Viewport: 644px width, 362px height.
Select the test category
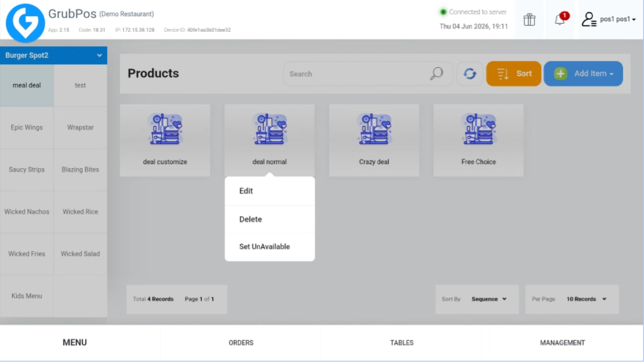[80, 86]
